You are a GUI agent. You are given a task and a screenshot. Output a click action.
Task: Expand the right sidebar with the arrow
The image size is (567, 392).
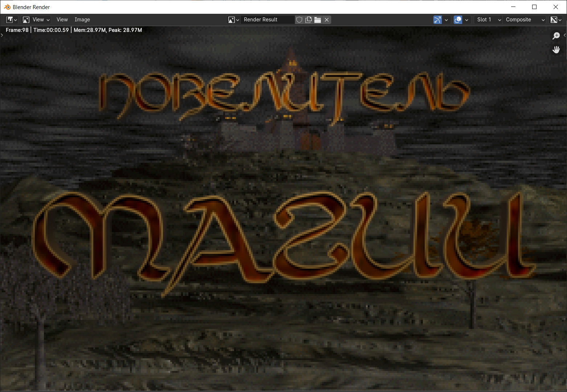click(565, 35)
